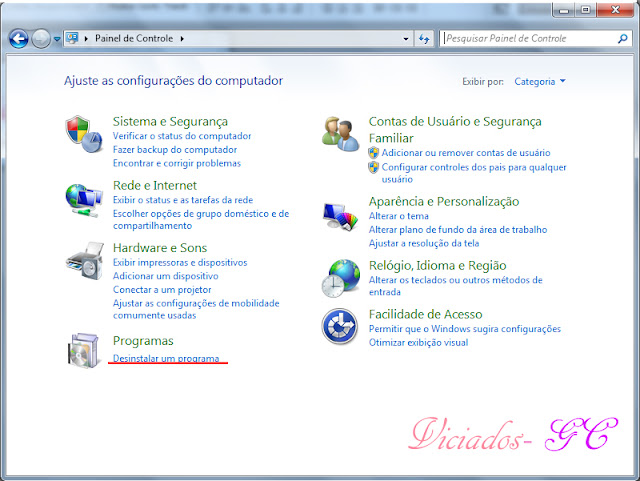Close the Control Panel window
The height and width of the screenshot is (481, 640).
click(x=616, y=10)
